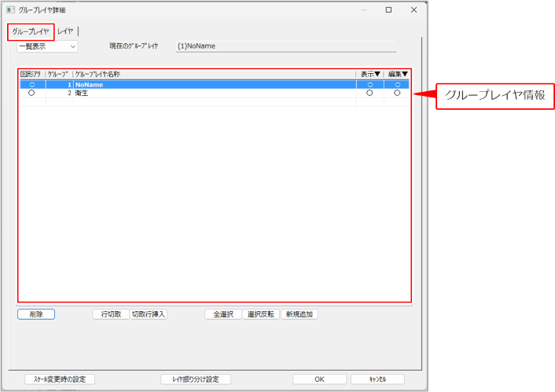Click the 行切取 button

[110, 314]
